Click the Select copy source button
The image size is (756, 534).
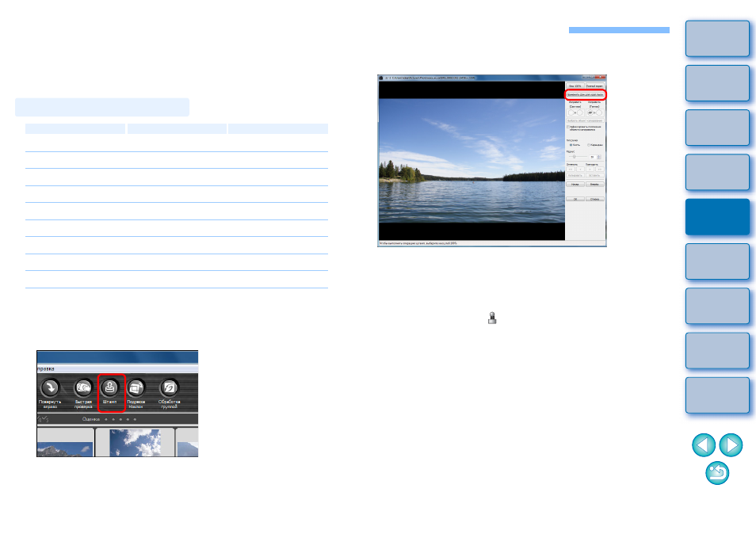[x=585, y=120]
